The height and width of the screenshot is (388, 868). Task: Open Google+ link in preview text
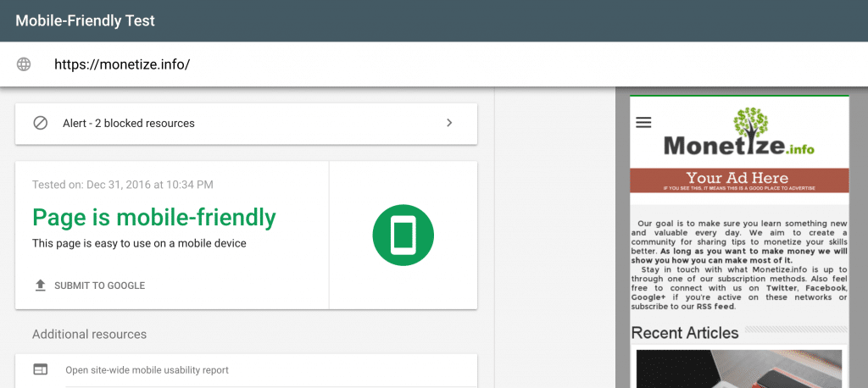point(648,297)
